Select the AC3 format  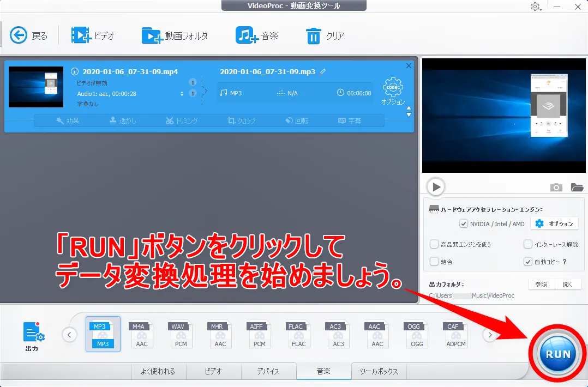[x=338, y=335]
